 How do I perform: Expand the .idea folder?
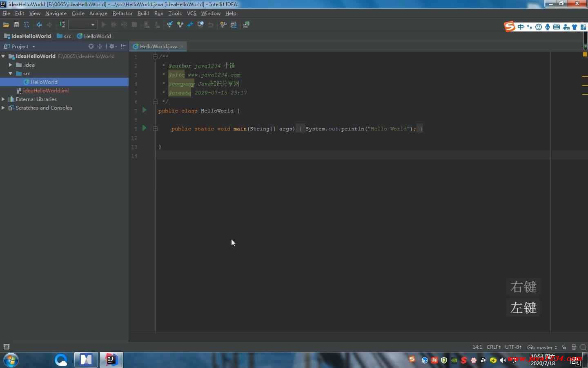pos(10,65)
